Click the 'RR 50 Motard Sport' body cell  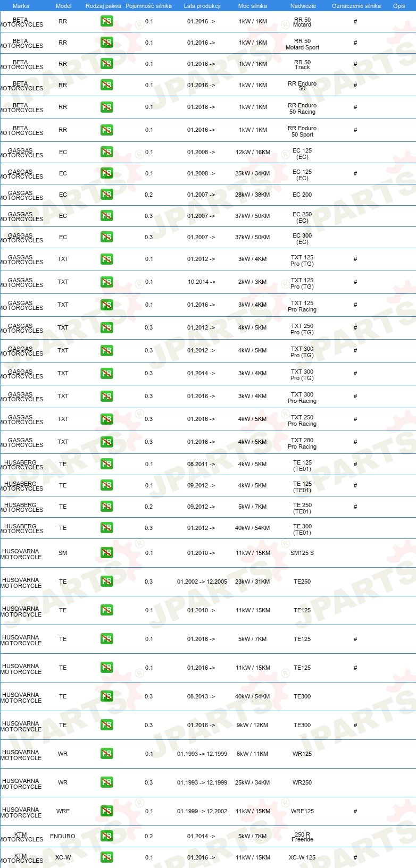pos(302,44)
